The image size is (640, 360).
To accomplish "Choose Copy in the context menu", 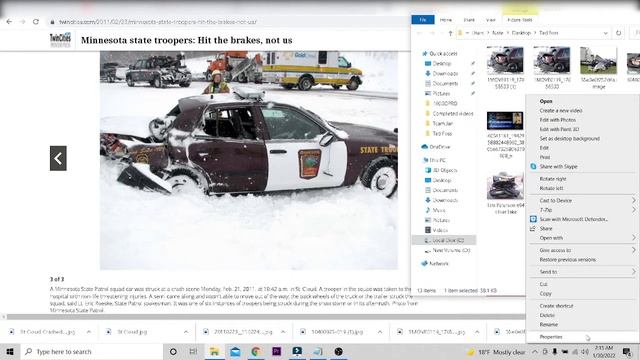I will tap(545, 293).
